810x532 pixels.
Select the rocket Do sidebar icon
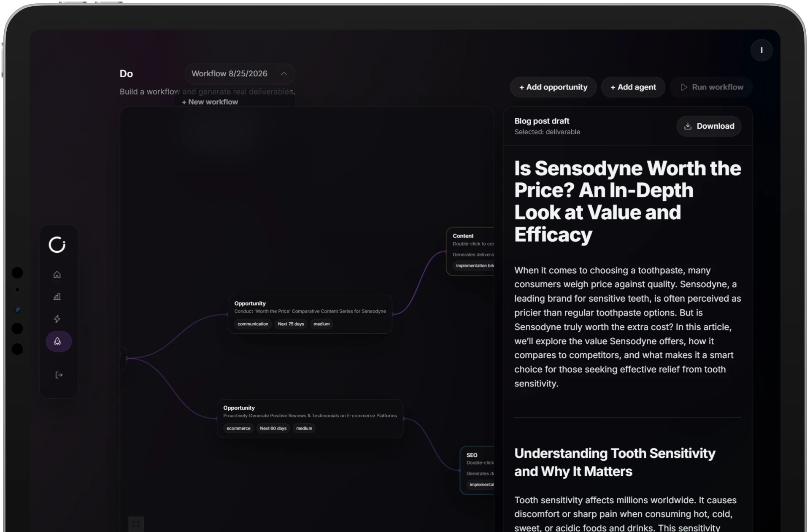pyautogui.click(x=58, y=341)
